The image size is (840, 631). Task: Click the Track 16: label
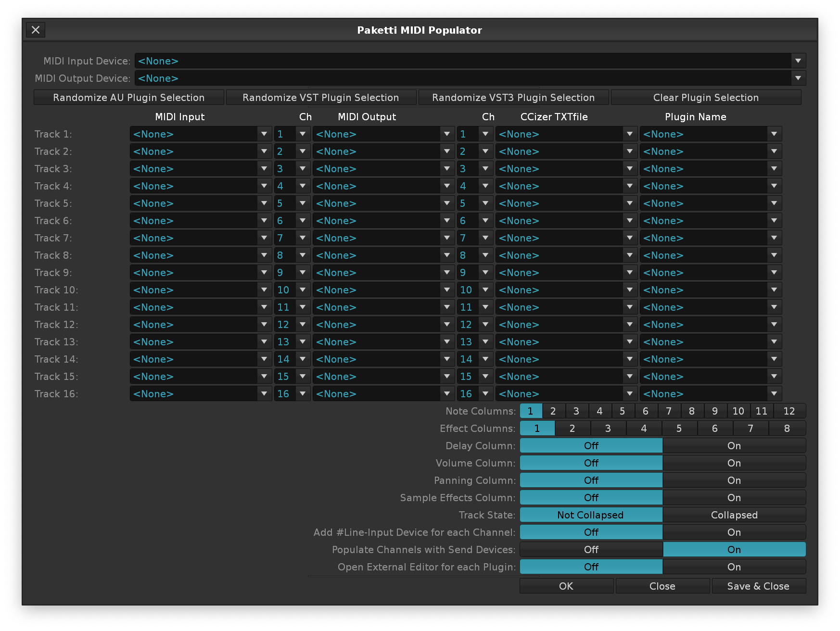click(56, 394)
